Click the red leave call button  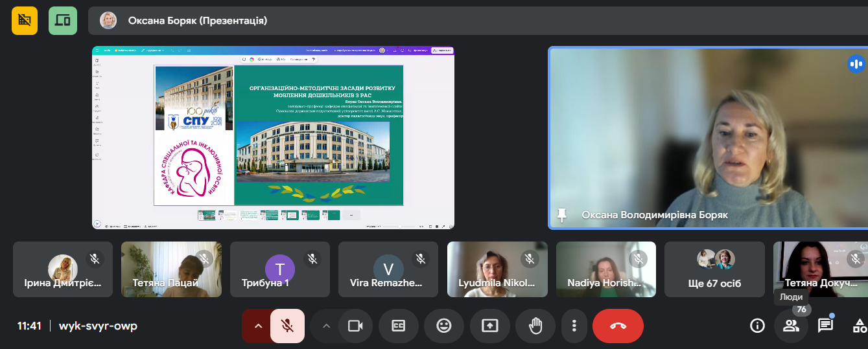(618, 326)
